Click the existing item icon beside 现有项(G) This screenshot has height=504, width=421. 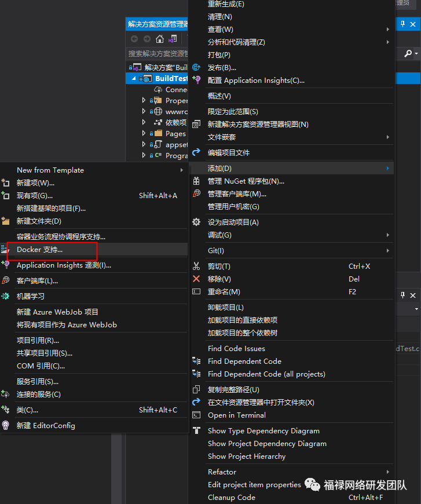pyautogui.click(x=5, y=195)
